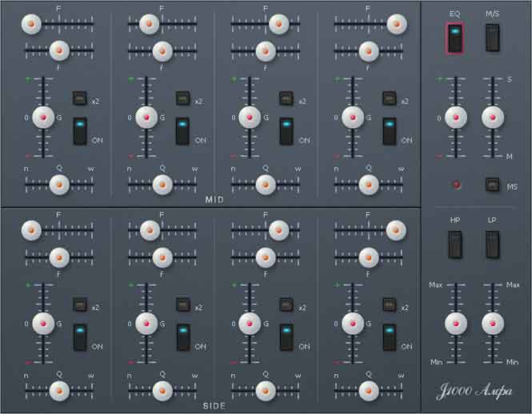Toggle the EQ master switch
The image size is (532, 414).
(x=454, y=38)
